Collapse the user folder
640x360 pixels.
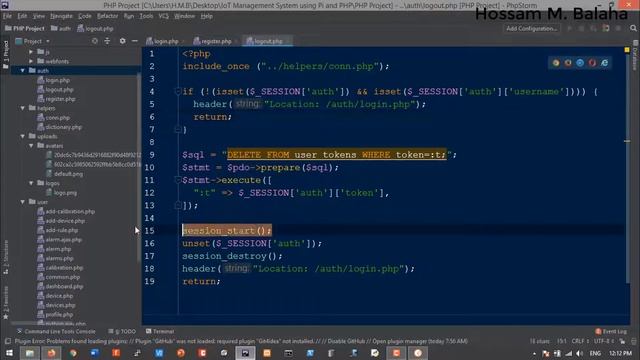(22, 202)
